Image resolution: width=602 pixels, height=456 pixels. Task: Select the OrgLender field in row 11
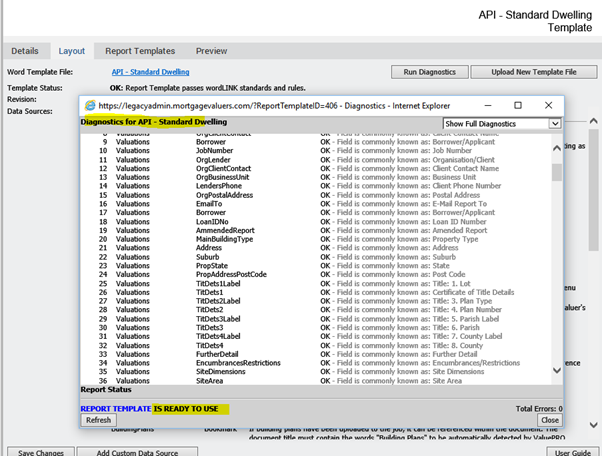[213, 160]
